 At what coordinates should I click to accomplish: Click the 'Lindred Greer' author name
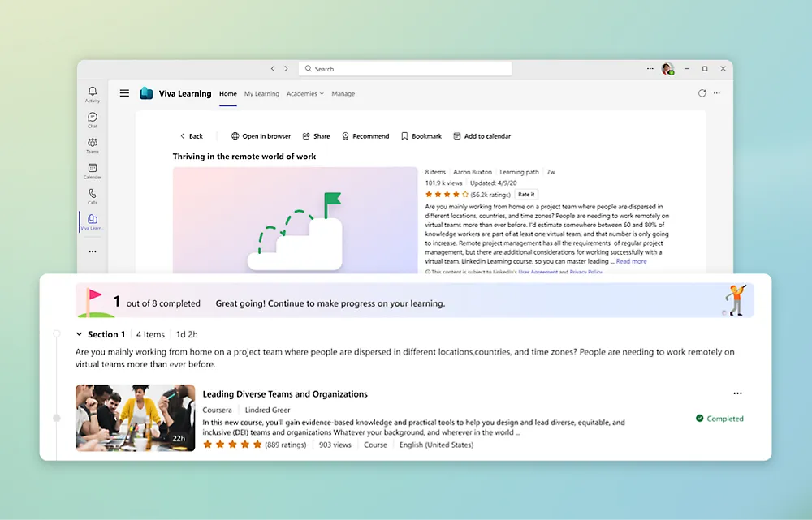coord(267,410)
